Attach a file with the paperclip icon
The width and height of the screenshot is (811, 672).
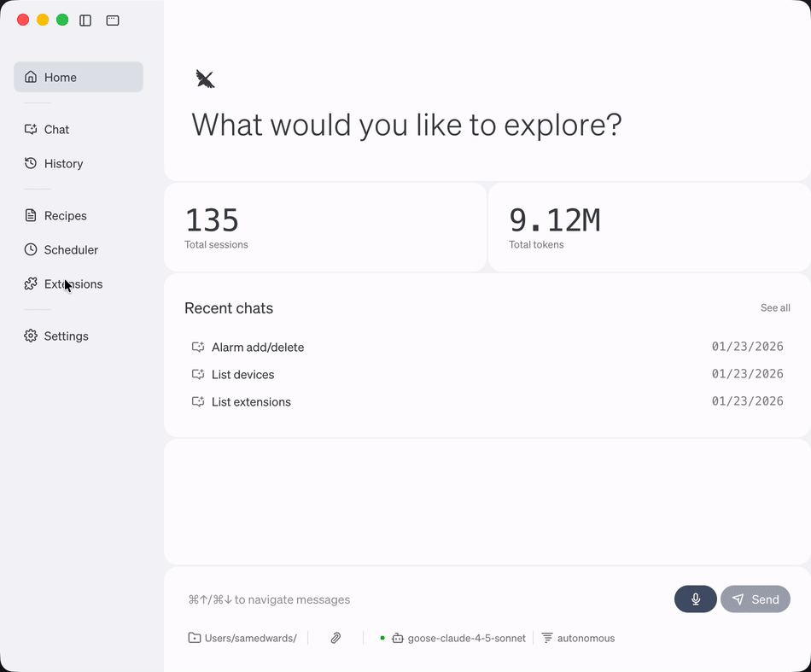(335, 637)
